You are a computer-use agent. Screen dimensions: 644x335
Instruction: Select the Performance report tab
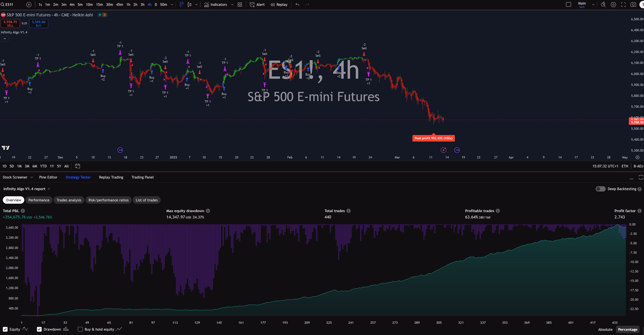click(39, 200)
